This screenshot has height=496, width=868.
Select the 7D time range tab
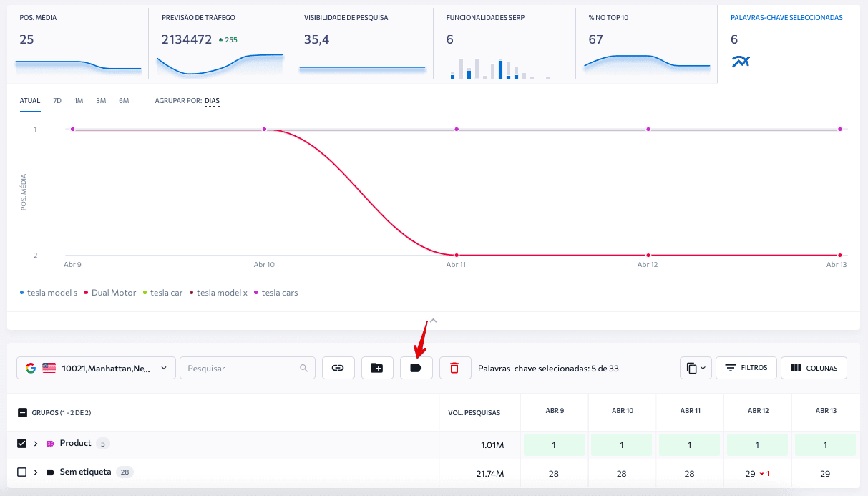tap(57, 101)
